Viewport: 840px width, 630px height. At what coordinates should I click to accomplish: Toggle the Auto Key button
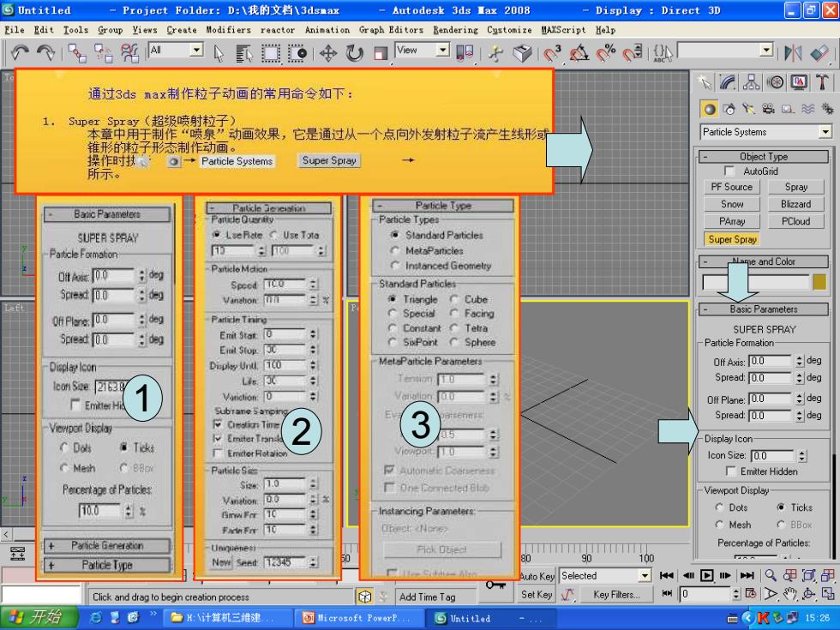click(x=537, y=576)
